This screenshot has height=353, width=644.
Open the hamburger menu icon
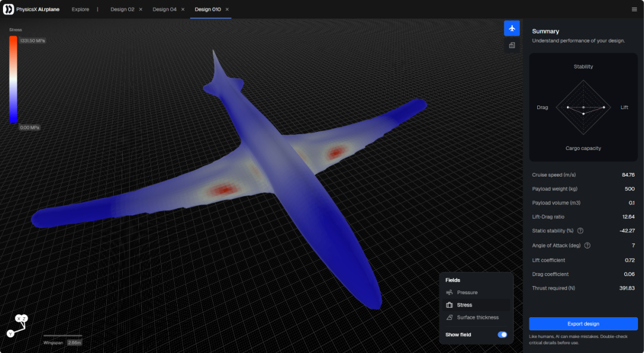[634, 10]
